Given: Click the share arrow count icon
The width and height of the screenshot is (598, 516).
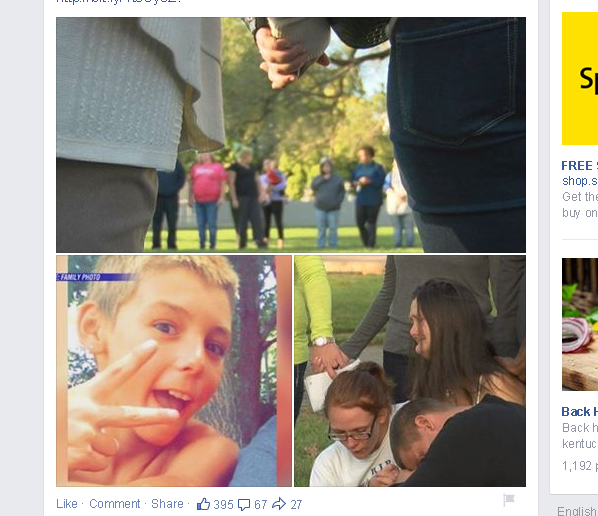Looking at the screenshot, I should click(279, 504).
